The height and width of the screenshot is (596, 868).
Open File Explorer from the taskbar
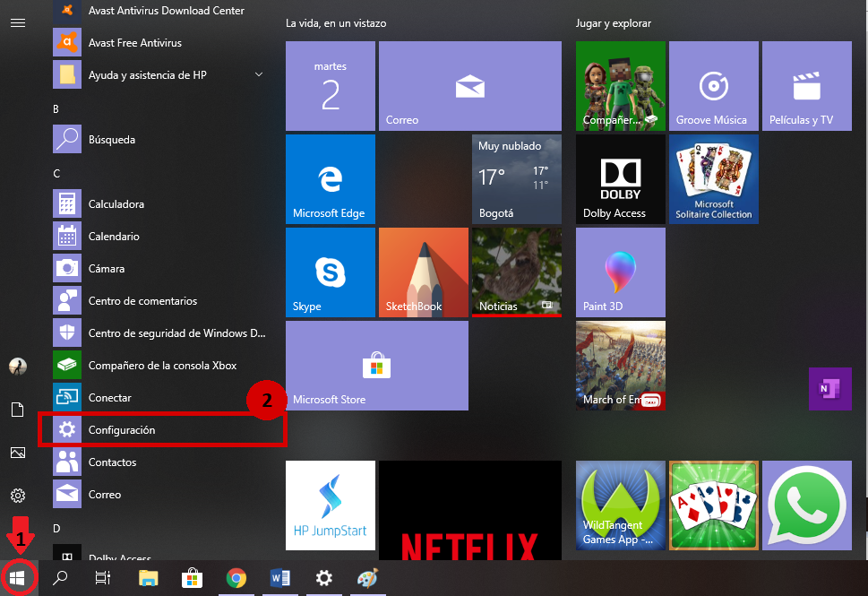pos(149,578)
